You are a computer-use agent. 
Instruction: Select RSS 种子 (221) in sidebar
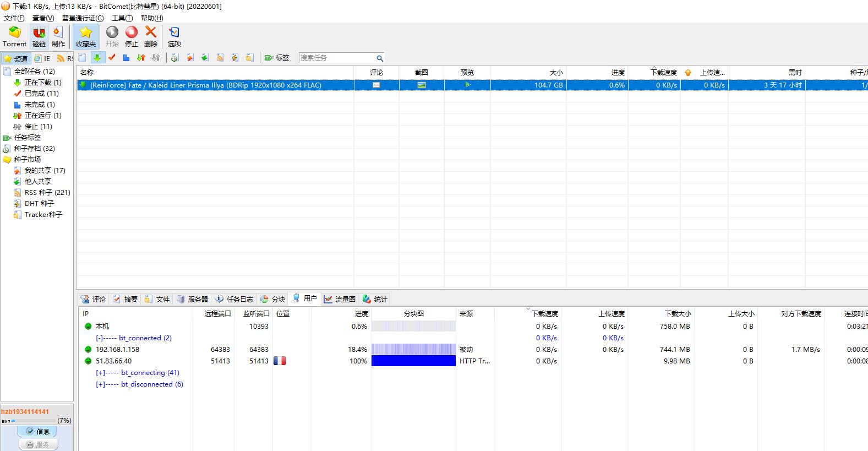click(x=47, y=193)
